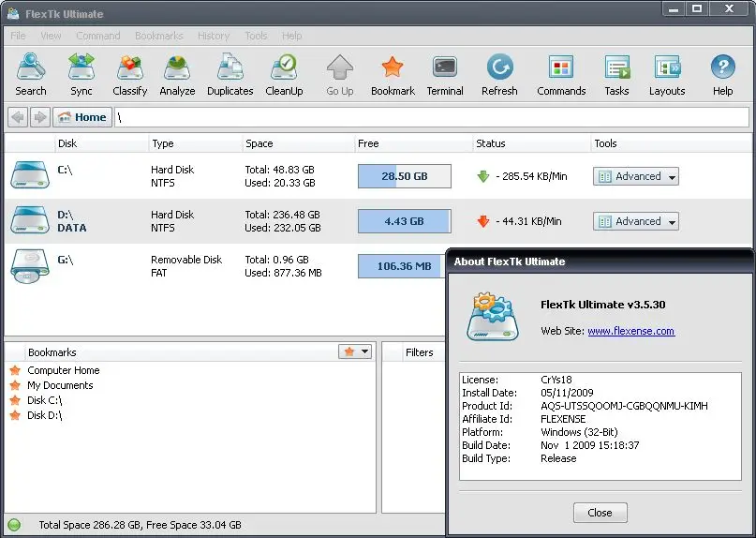
Task: Close the About FlexTk Ultimate dialog
Action: (600, 513)
